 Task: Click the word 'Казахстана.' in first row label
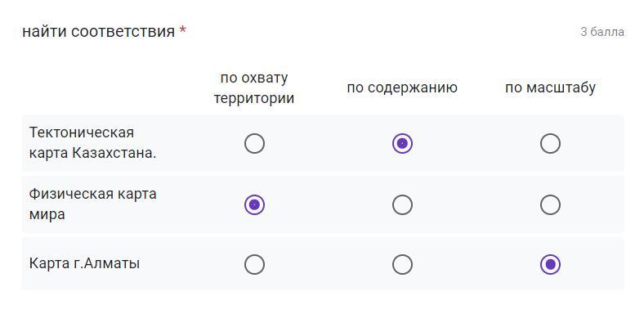coord(114,153)
